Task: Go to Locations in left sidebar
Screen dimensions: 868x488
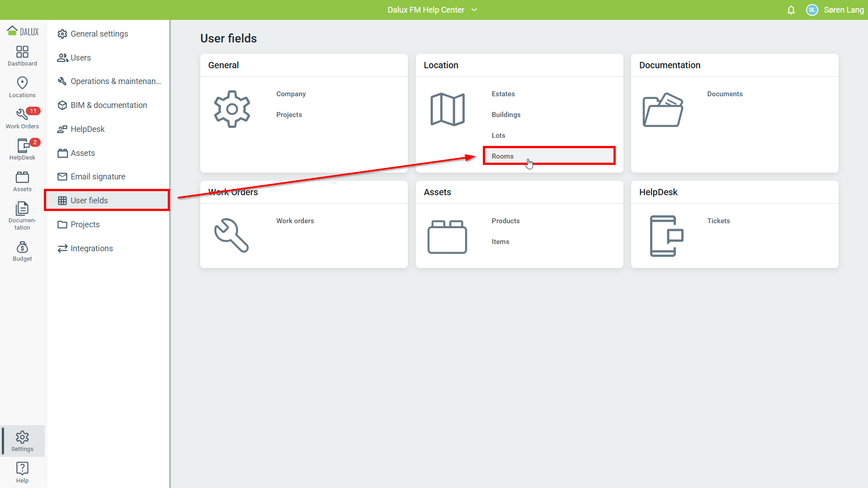Action: click(x=22, y=87)
